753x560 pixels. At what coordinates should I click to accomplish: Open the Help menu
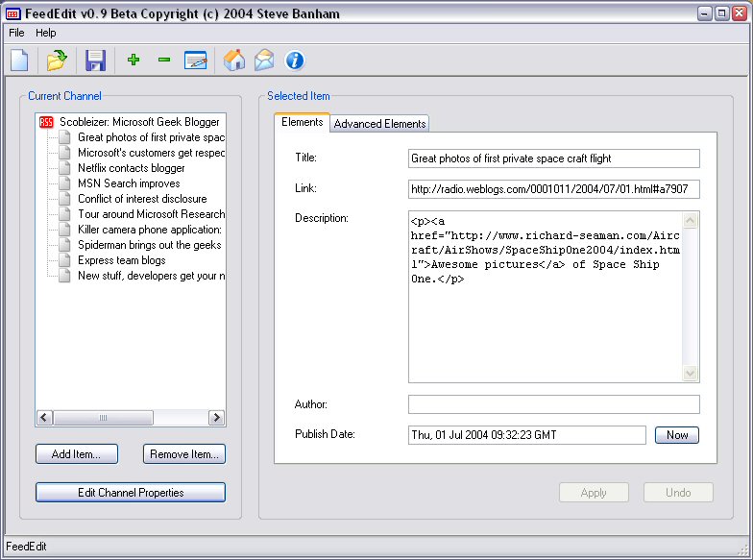tap(46, 33)
